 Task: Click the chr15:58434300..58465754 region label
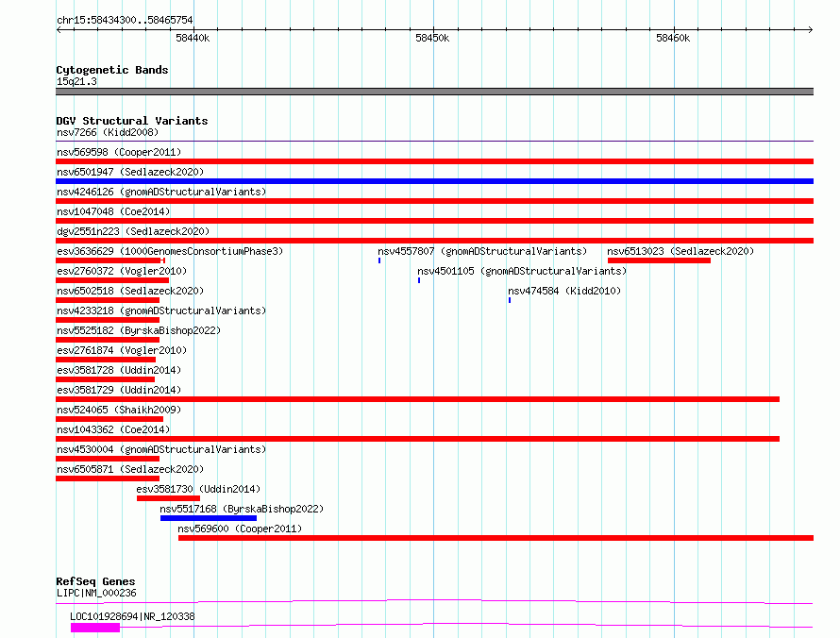(x=125, y=20)
